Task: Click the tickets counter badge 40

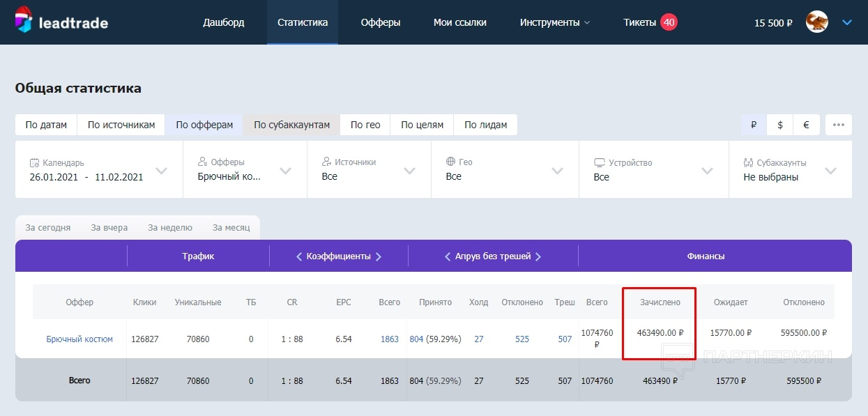Action: pos(669,22)
